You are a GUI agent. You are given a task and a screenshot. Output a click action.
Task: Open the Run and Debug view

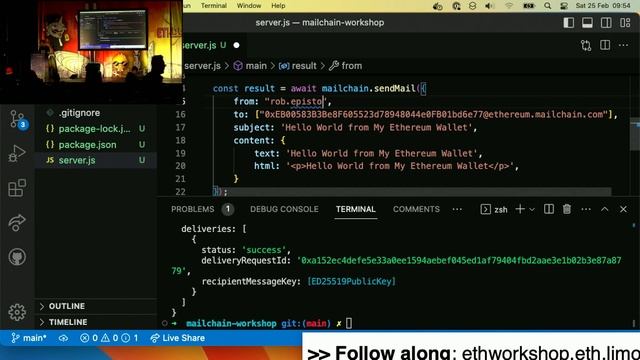click(x=17, y=153)
